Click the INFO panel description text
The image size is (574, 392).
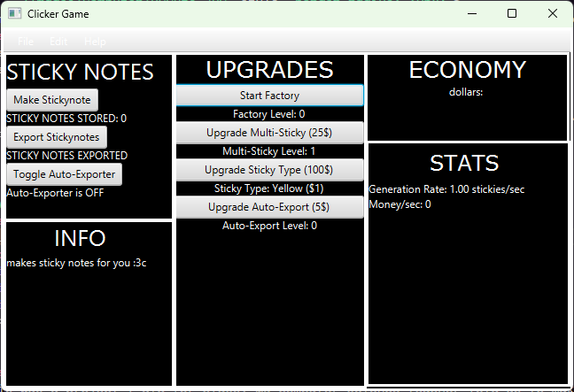point(76,263)
